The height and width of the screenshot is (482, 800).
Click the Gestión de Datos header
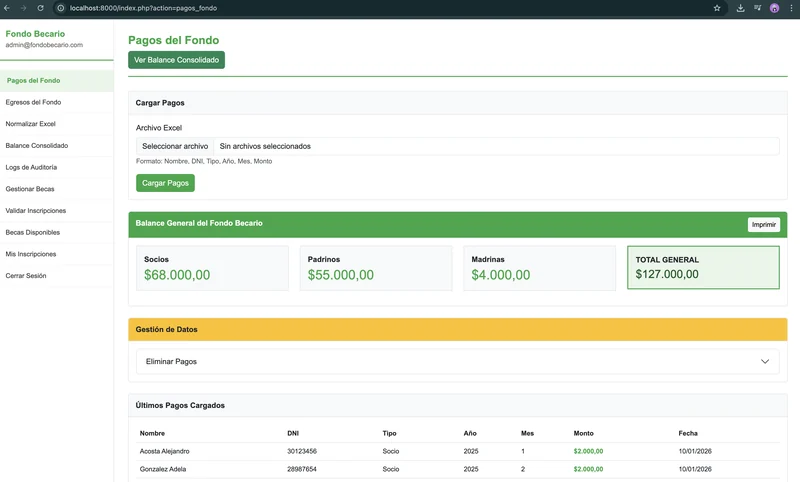[458, 329]
